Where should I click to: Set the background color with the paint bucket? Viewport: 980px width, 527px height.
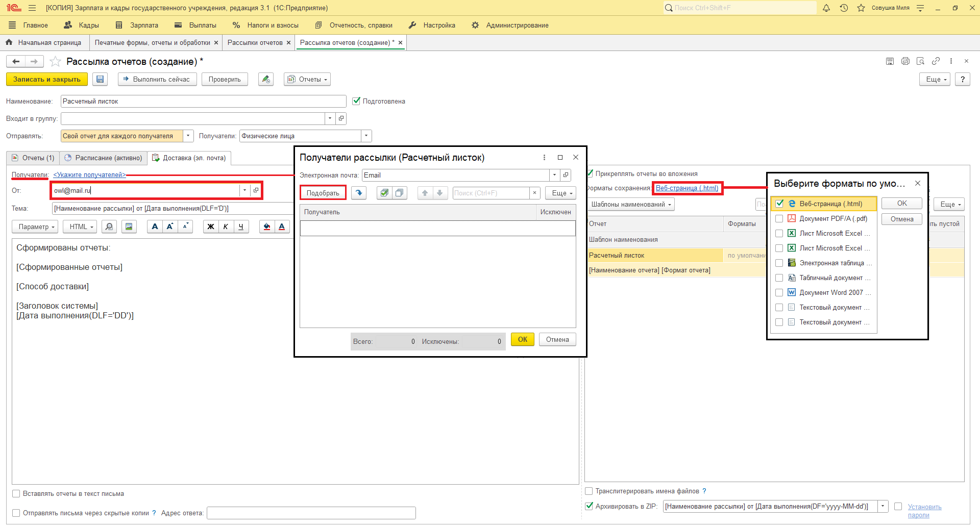266,227
